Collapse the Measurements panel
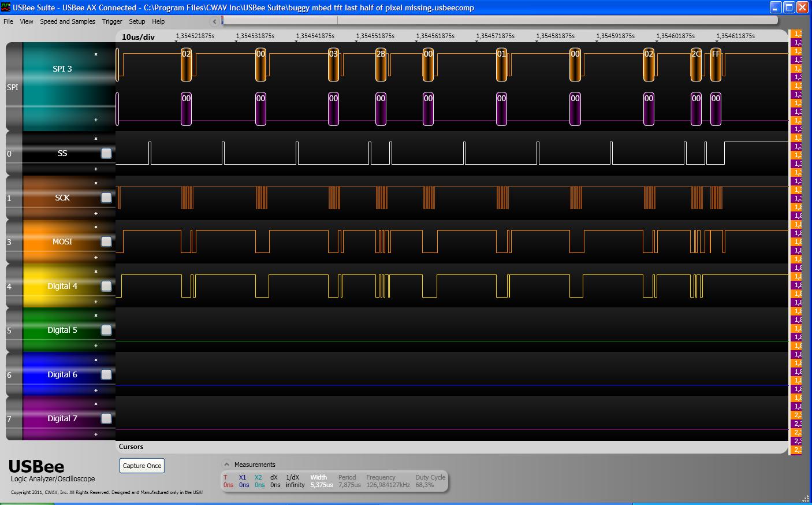Screen dimensions: 812x505 coord(227,465)
